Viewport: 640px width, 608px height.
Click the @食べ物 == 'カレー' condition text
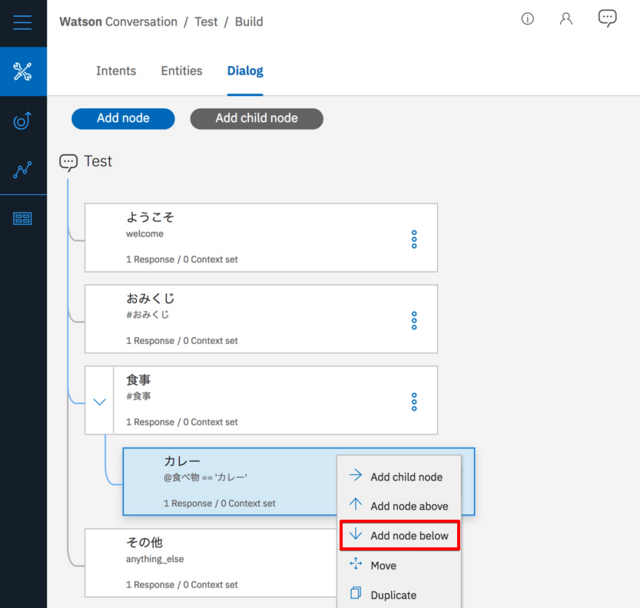coord(205,477)
